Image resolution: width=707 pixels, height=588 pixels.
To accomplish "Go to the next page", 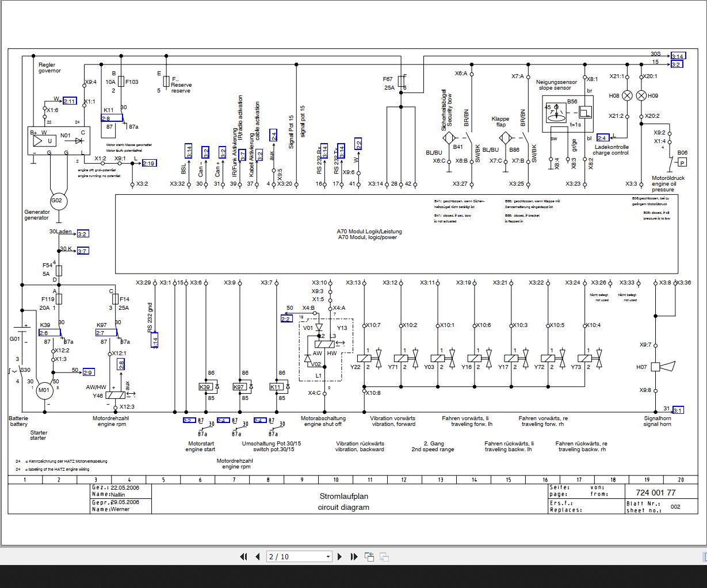I will point(339,556).
